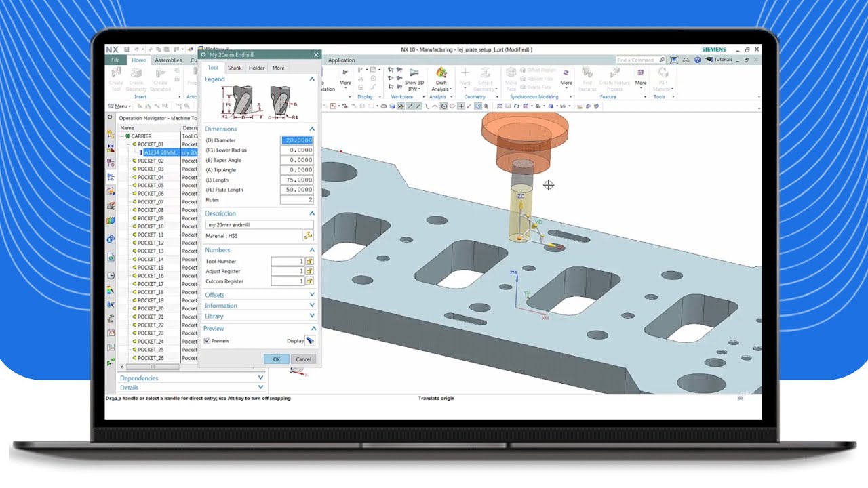Expand the Library section
868x488 pixels.
click(312, 316)
